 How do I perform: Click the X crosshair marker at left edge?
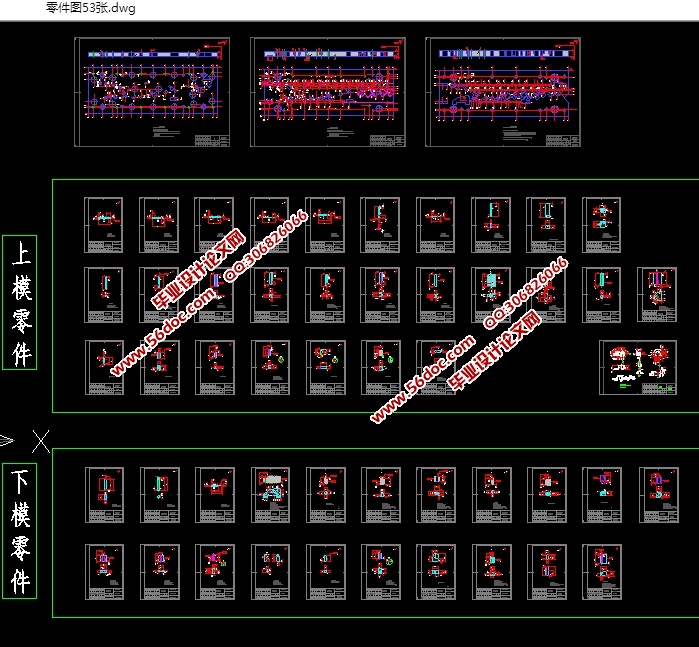click(41, 440)
